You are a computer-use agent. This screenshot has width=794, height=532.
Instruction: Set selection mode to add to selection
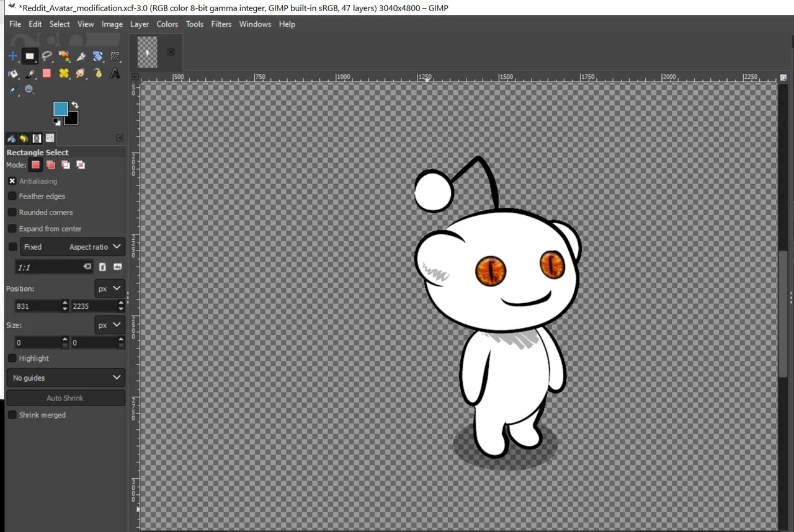click(x=51, y=165)
